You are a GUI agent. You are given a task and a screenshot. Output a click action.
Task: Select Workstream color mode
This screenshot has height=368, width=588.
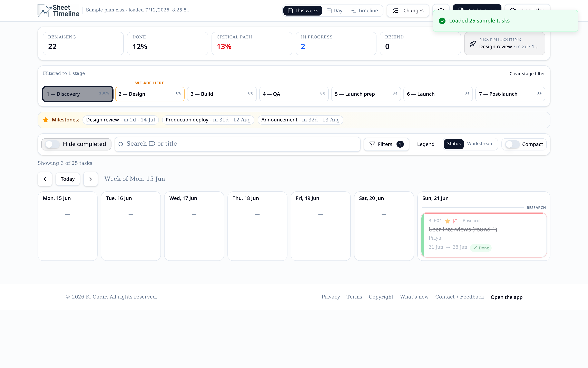pyautogui.click(x=480, y=144)
